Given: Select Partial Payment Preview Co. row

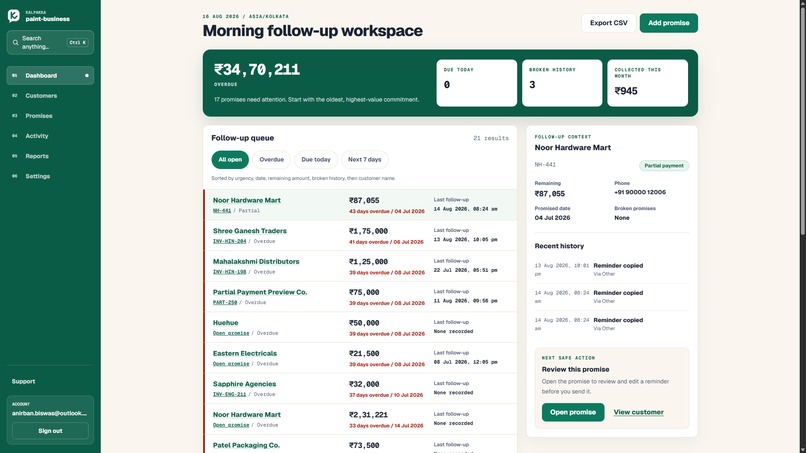Looking at the screenshot, I should point(360,297).
